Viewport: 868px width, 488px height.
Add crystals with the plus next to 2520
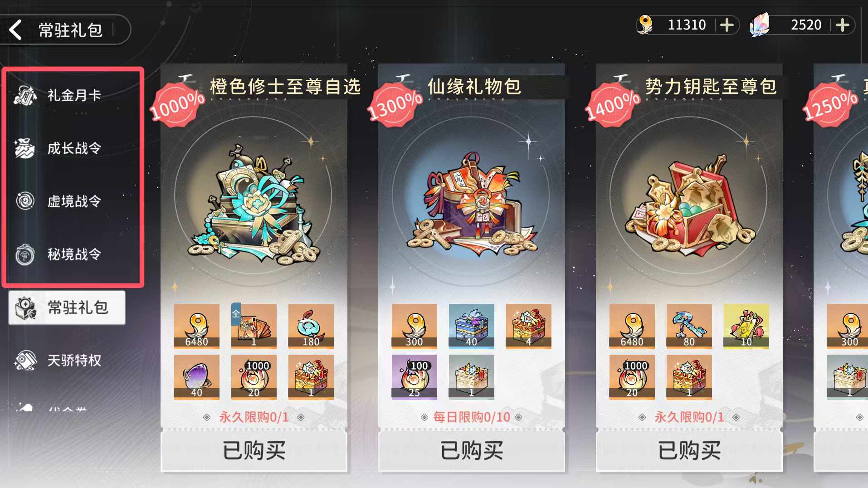point(843,25)
